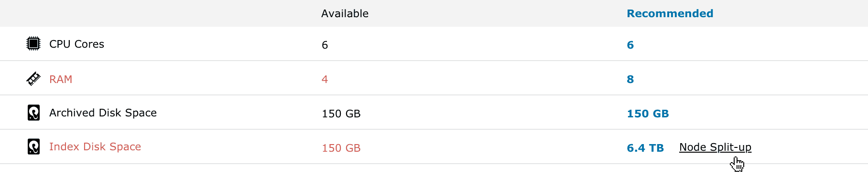Click the recommended CPU cores value 6
Viewport: 868px width, 177px height.
(630, 45)
